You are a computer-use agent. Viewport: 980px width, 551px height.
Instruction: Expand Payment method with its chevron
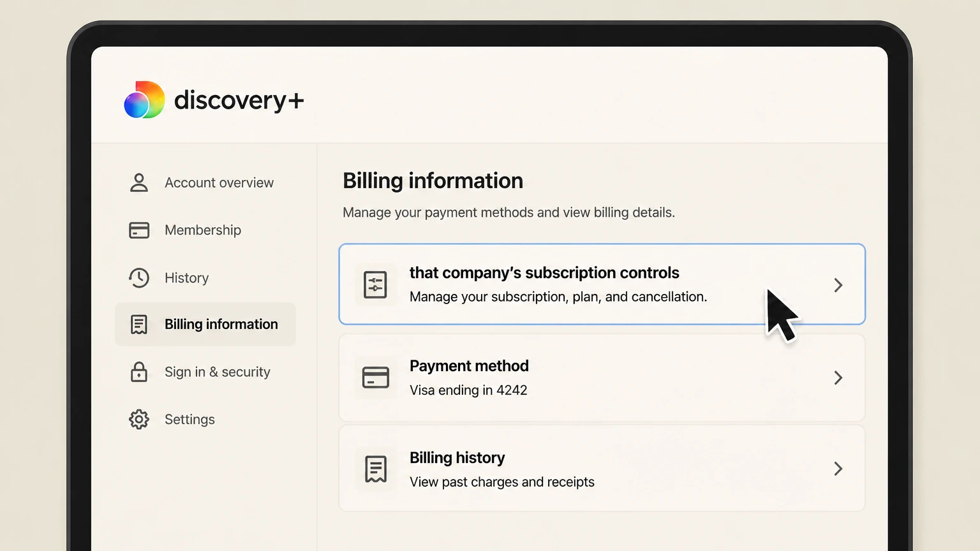pyautogui.click(x=838, y=378)
